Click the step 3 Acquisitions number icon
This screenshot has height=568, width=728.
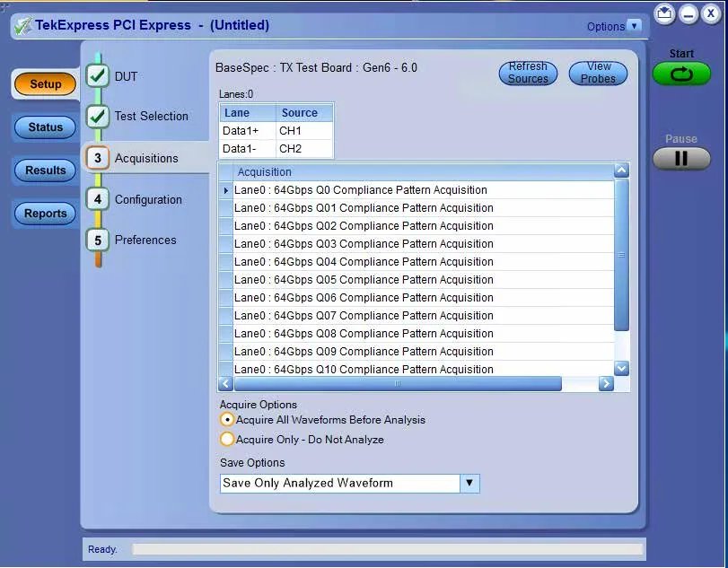click(98, 158)
